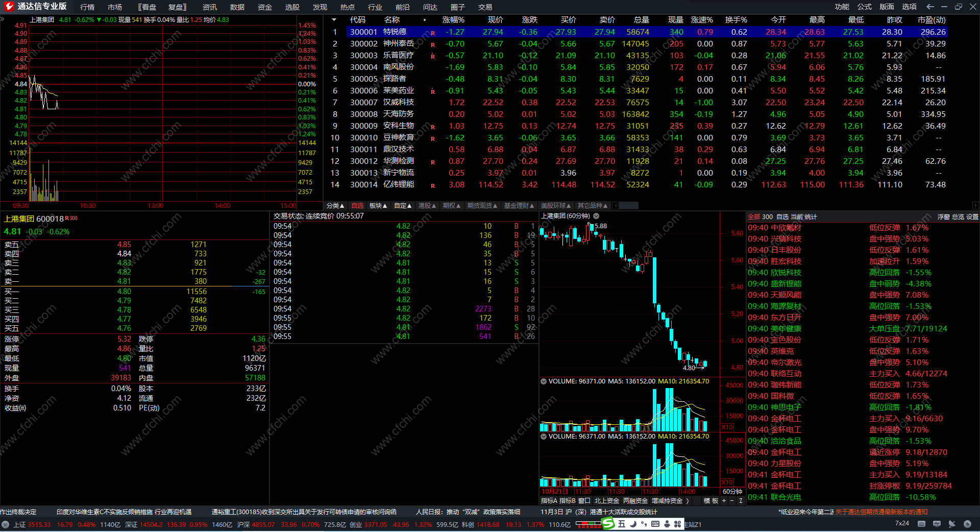
Task: Toggle the second VOLUME indicator round button
Action: [x=544, y=437]
